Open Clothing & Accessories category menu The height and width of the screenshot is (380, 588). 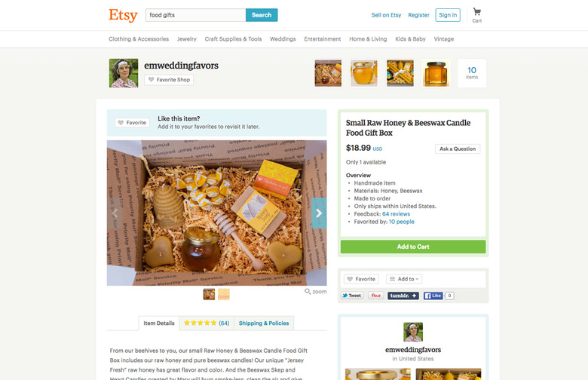[x=139, y=39]
